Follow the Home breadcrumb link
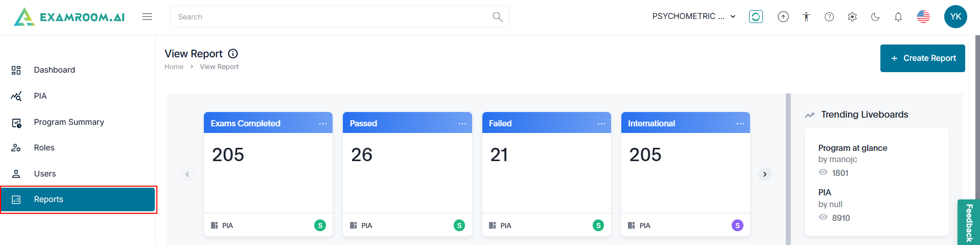The width and height of the screenshot is (980, 245). coord(174,67)
